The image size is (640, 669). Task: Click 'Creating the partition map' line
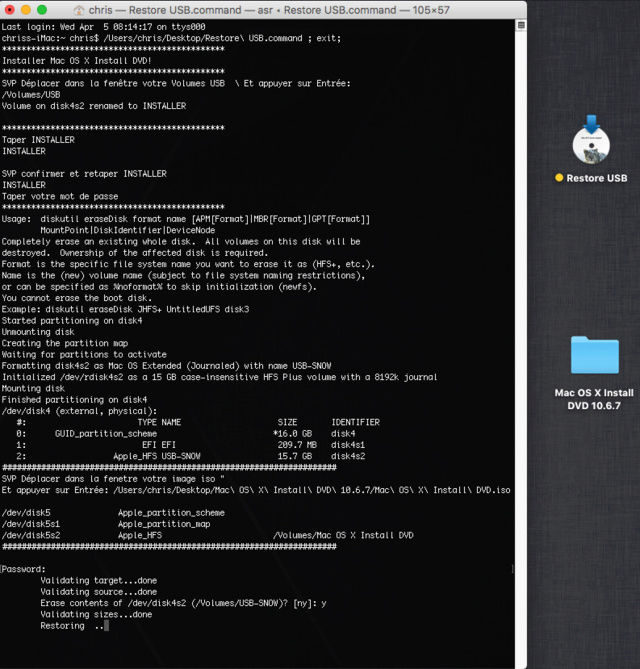click(x=65, y=343)
